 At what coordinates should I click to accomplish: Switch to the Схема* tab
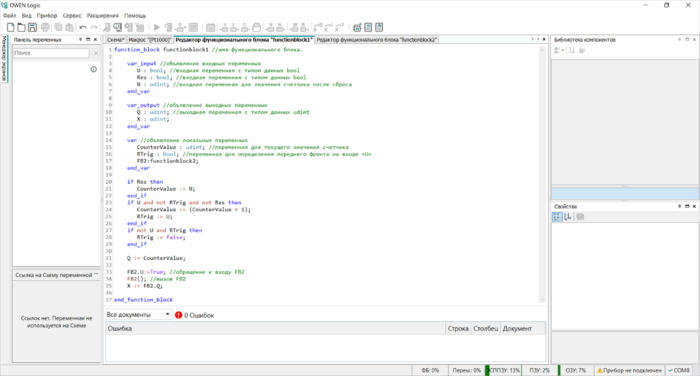(x=115, y=40)
